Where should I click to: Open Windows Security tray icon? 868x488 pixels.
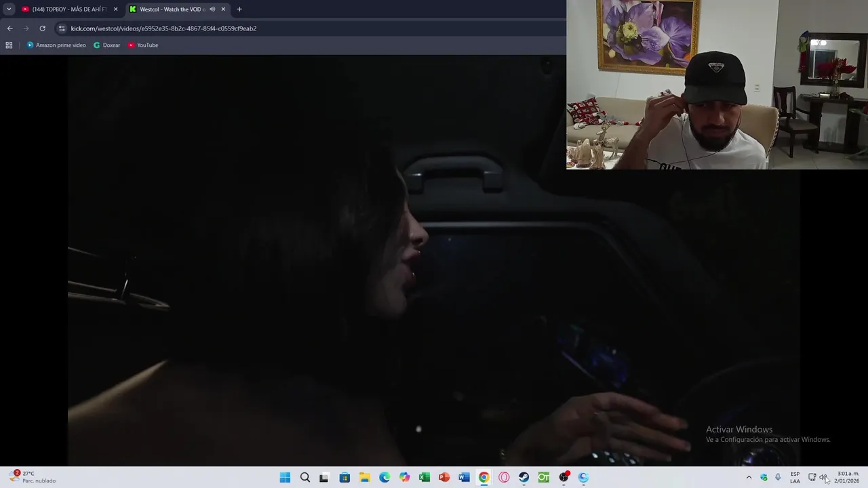[764, 477]
